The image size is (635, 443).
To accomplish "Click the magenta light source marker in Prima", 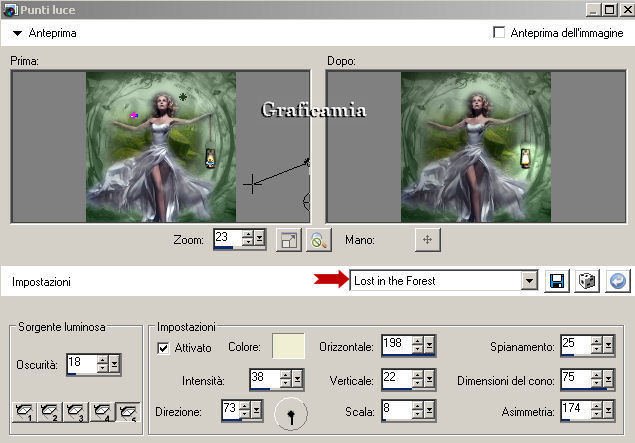I will 134,116.
